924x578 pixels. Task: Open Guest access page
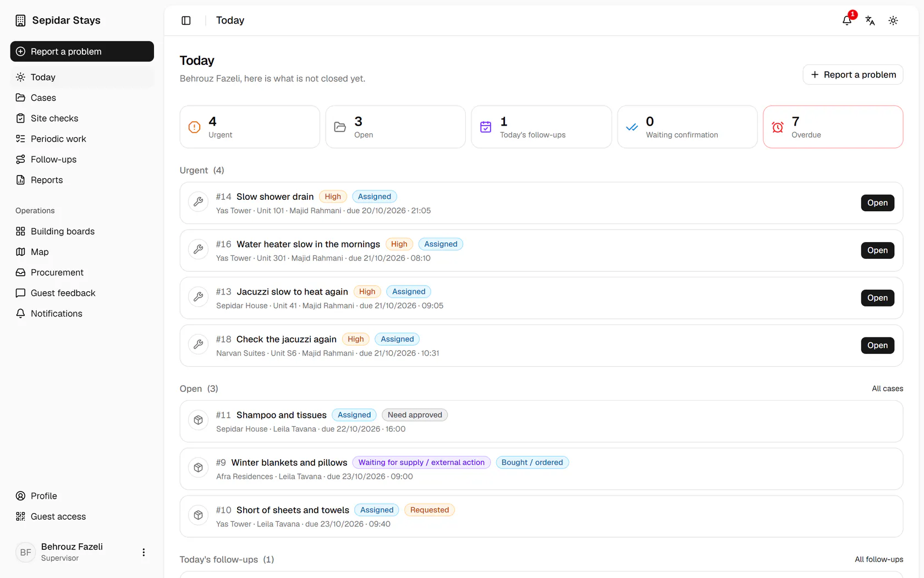[82, 516]
